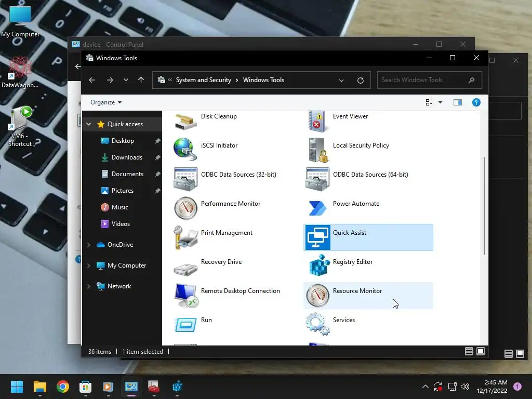Select the VM6 - Shortcut desktop icon
Screen dimensions: 532x399
[x=20, y=127]
